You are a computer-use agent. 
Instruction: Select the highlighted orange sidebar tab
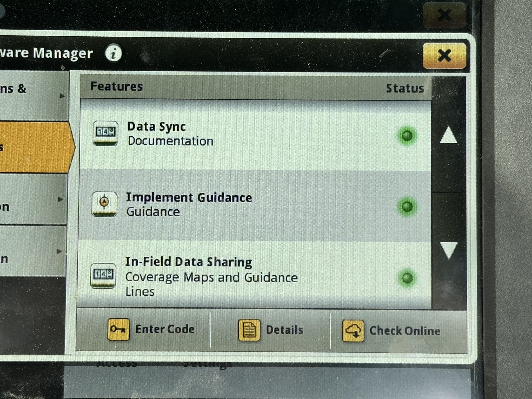[34, 148]
